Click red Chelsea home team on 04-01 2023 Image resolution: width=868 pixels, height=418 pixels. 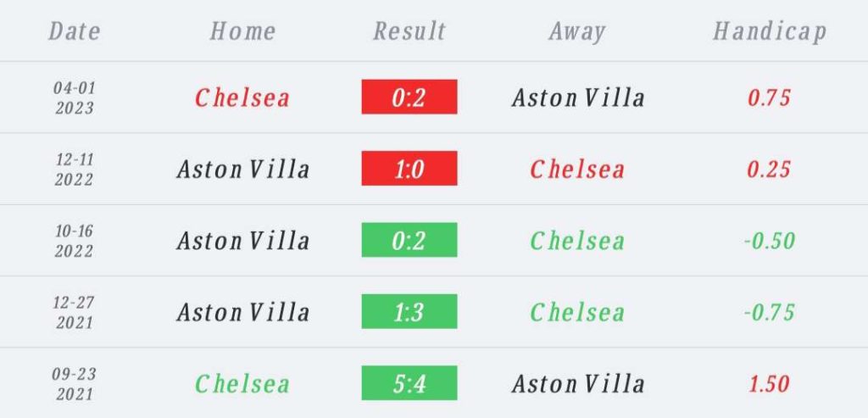coord(242,98)
